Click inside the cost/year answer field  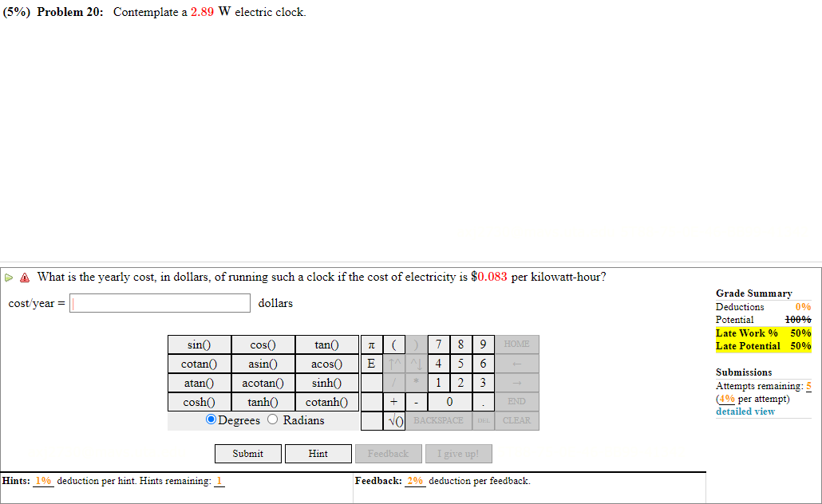[159, 303]
